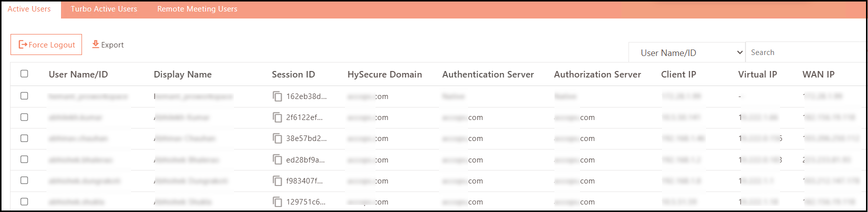Sort by Session ID column header
This screenshot has width=868, height=212.
(293, 74)
